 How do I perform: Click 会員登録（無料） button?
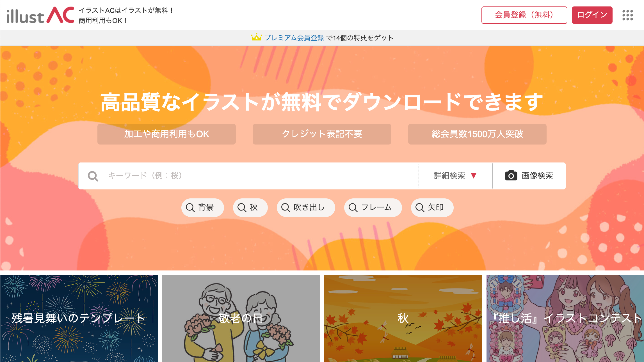coord(524,15)
